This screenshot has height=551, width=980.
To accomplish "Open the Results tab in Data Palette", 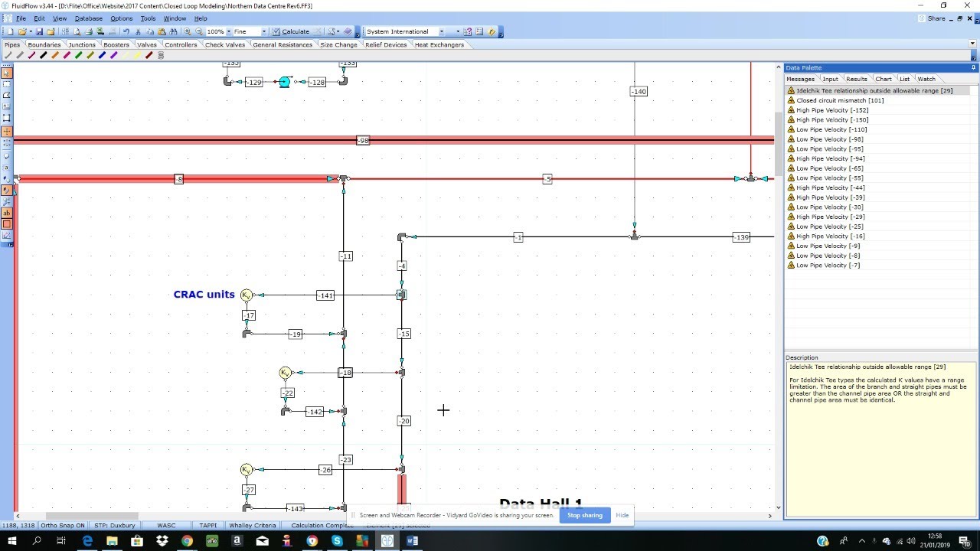I will click(856, 79).
